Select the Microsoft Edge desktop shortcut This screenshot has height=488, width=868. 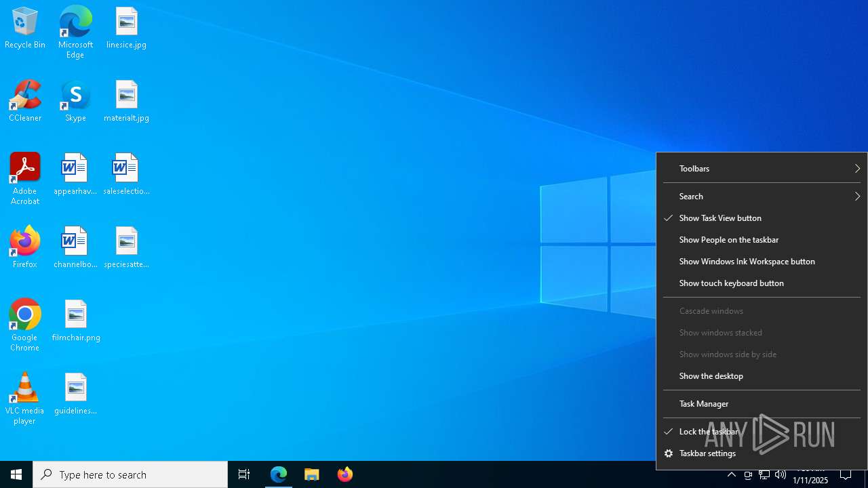point(75,33)
